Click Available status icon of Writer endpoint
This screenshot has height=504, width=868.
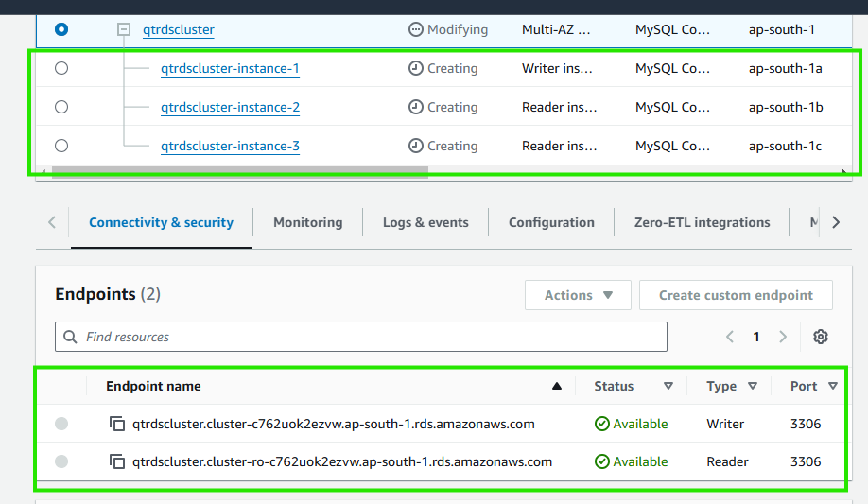tap(601, 424)
